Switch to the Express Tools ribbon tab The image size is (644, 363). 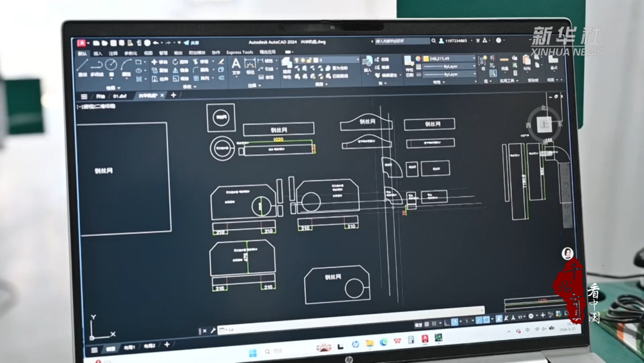[x=240, y=52]
